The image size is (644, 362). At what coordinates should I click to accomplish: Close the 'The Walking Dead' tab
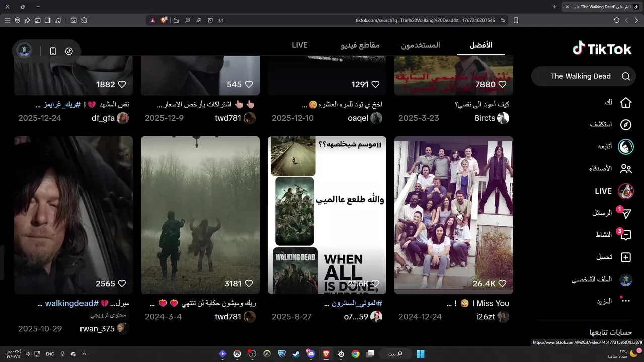(567, 7)
